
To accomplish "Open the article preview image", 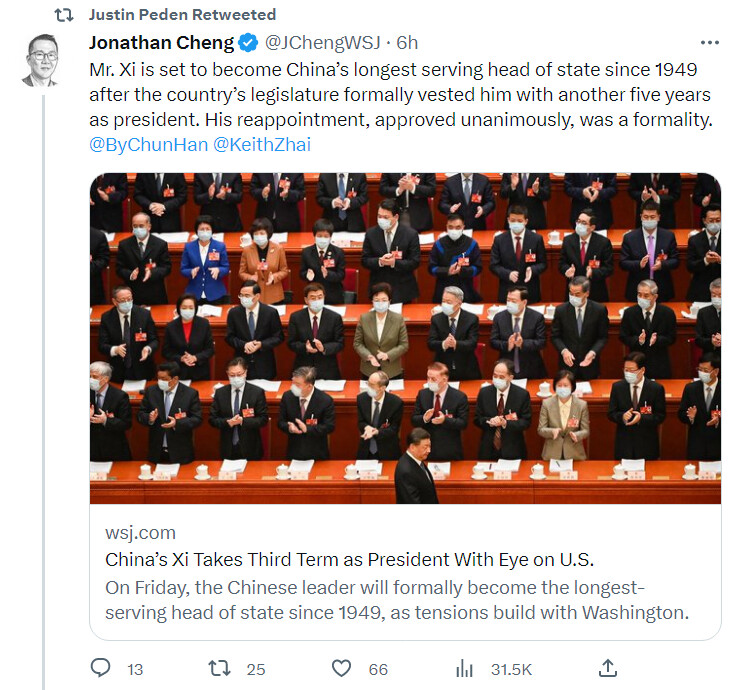I will point(405,338).
